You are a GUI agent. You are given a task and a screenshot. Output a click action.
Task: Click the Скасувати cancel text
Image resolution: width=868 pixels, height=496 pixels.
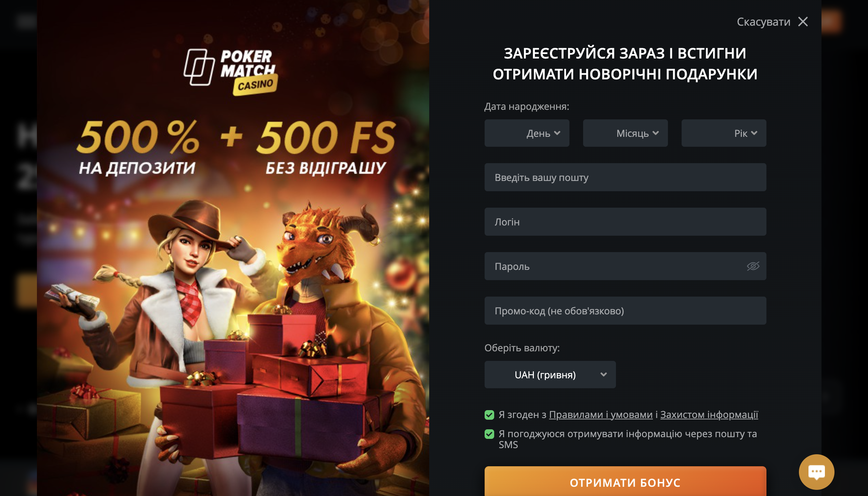(763, 22)
